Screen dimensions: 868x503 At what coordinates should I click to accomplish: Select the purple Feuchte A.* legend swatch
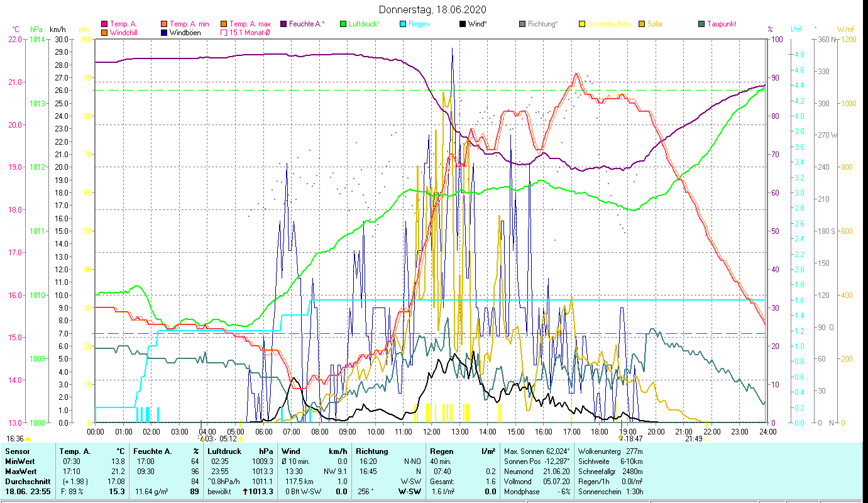[x=283, y=24]
